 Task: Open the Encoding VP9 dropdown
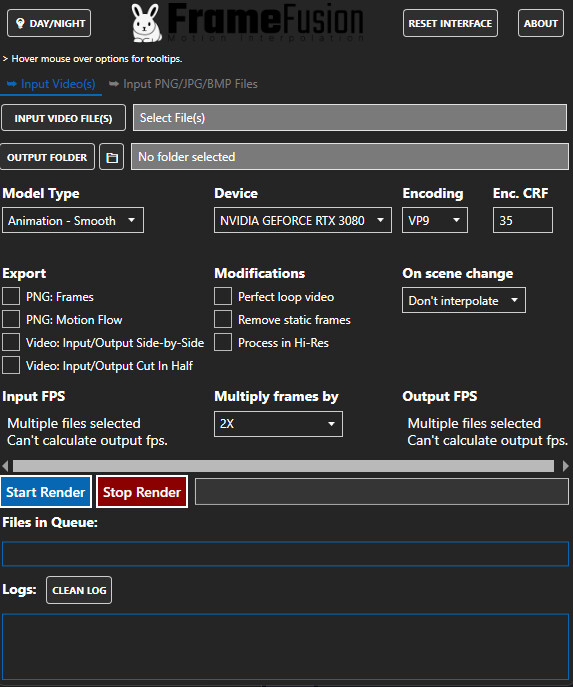(x=435, y=220)
